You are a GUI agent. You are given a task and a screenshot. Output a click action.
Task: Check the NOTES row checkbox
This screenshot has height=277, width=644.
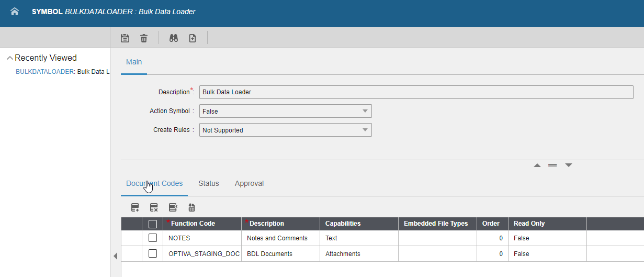coord(153,238)
